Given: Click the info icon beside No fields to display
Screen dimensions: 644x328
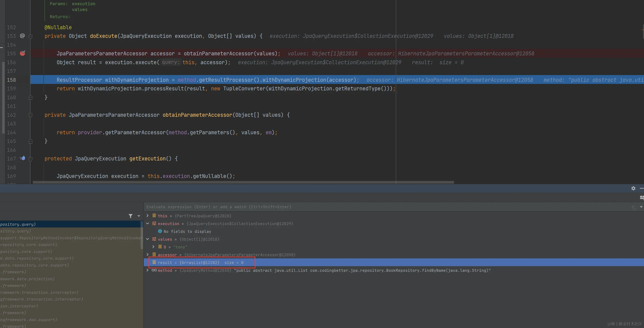Looking at the screenshot, I should [160, 231].
